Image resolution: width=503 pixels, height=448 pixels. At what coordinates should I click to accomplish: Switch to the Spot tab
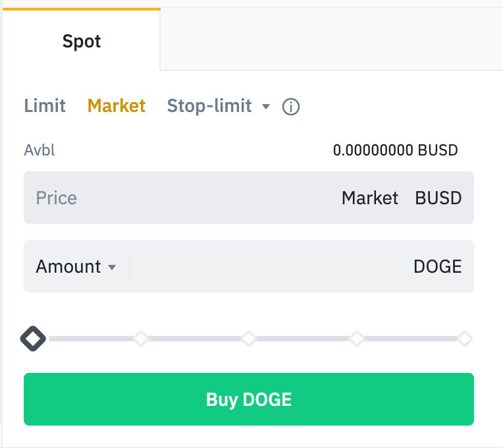click(x=82, y=42)
